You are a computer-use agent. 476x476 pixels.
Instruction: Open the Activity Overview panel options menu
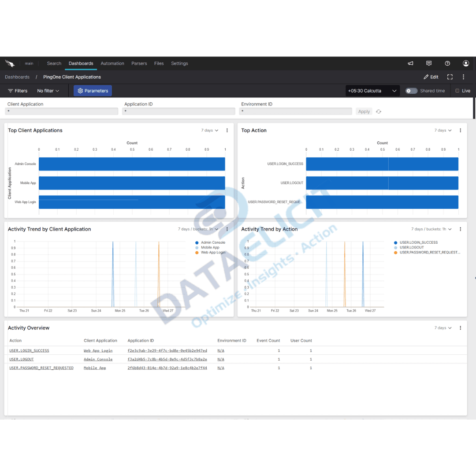click(460, 327)
